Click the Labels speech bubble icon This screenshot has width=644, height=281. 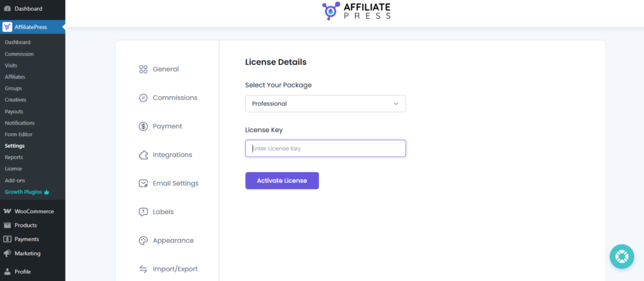tap(143, 212)
